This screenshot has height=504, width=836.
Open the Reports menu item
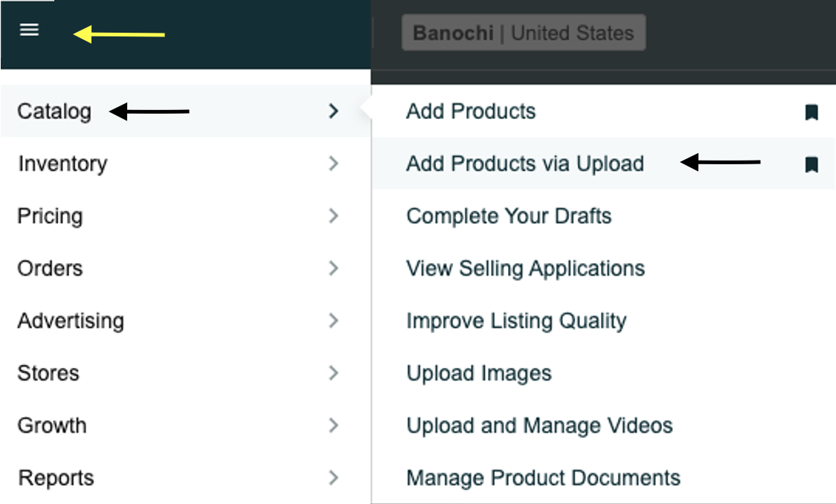tap(185, 477)
